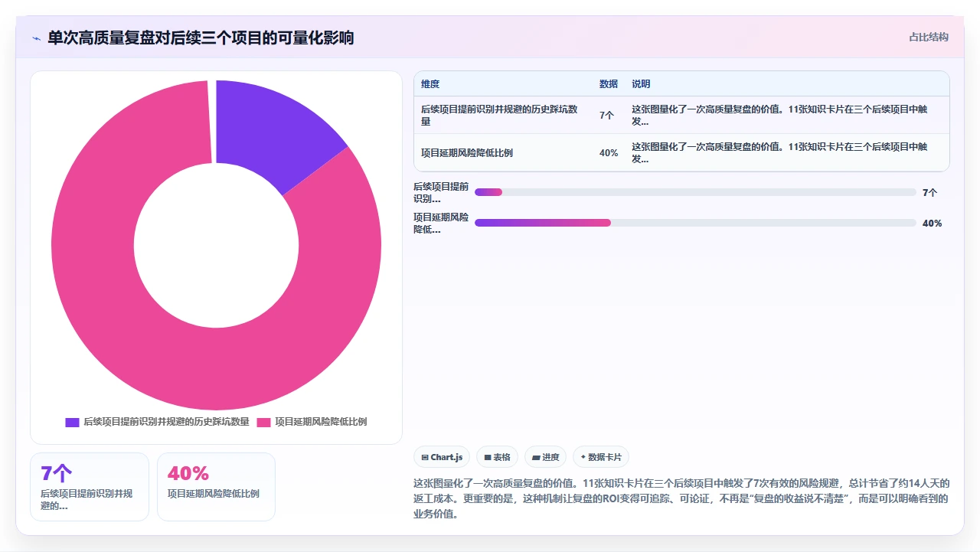Click the 占比结构 label in header
The image size is (980, 552).
[929, 37]
